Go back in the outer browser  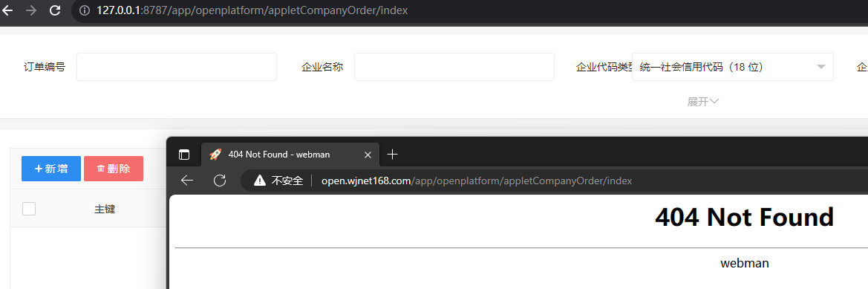click(x=7, y=10)
